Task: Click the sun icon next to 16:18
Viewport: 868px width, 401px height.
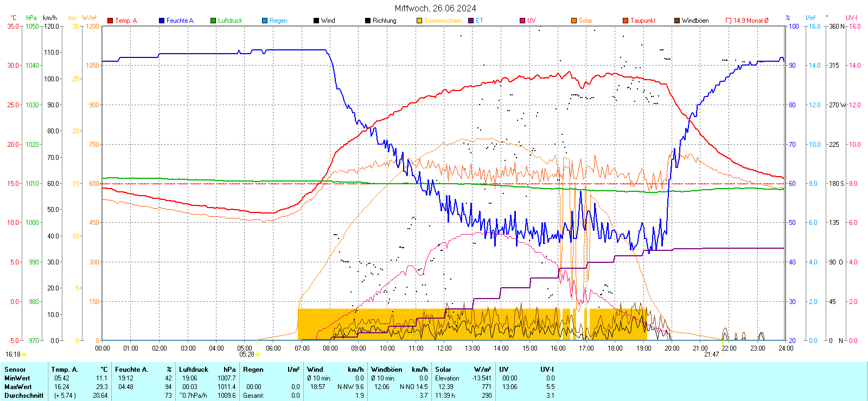Action: pyautogui.click(x=24, y=354)
